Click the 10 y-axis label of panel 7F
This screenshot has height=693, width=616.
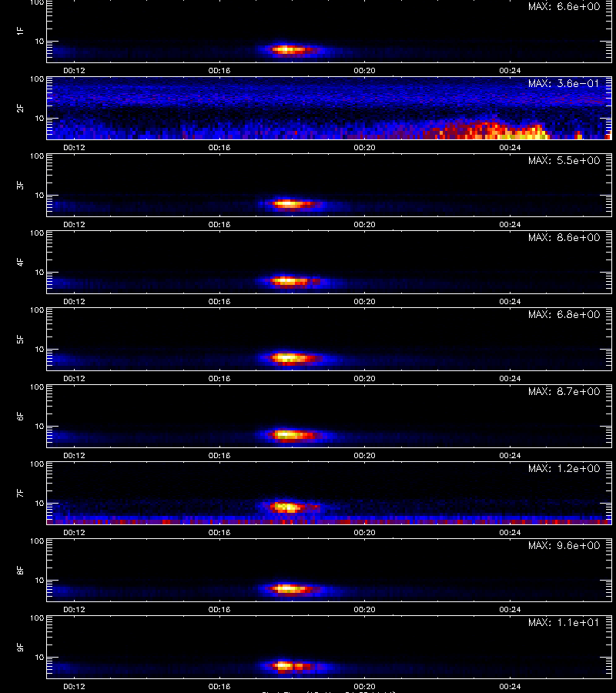39,504
